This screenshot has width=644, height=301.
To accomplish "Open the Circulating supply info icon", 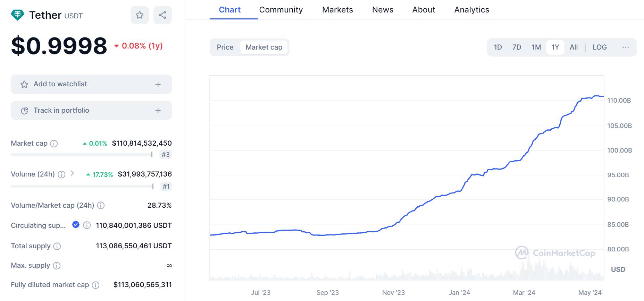I will tap(87, 225).
